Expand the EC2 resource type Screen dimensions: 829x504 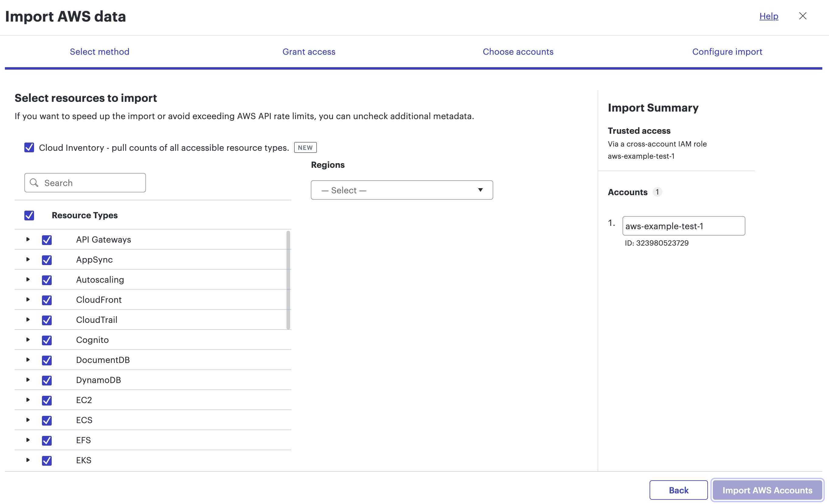coord(28,400)
